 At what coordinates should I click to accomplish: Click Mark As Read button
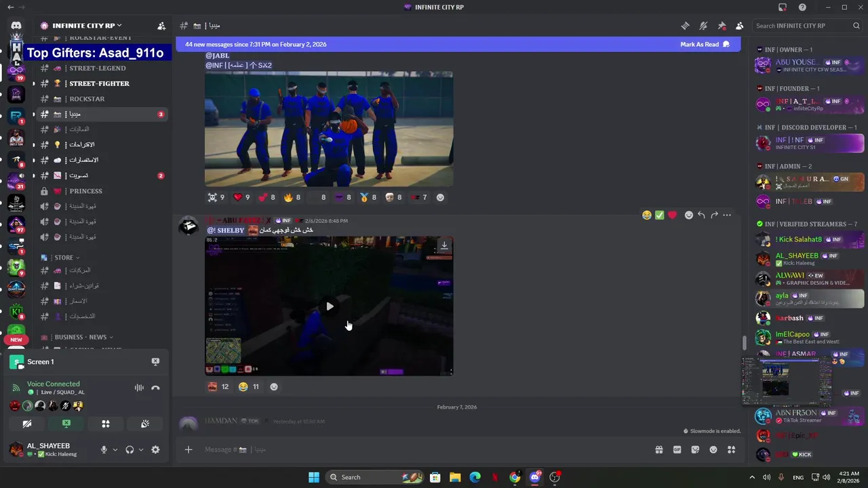click(705, 44)
